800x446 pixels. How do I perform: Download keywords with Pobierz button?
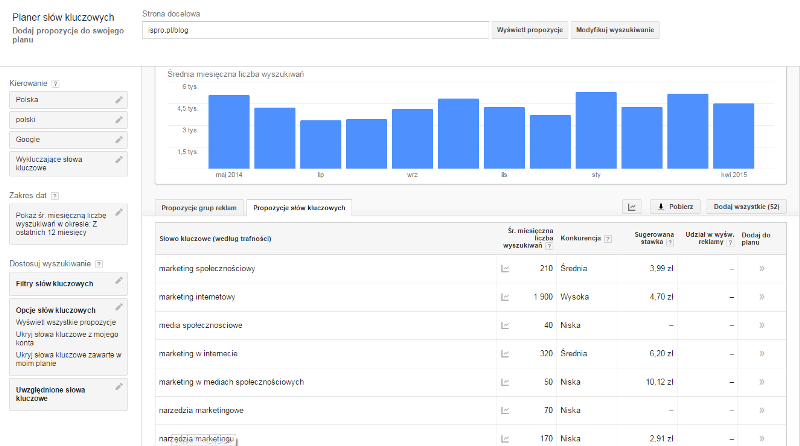coord(675,207)
